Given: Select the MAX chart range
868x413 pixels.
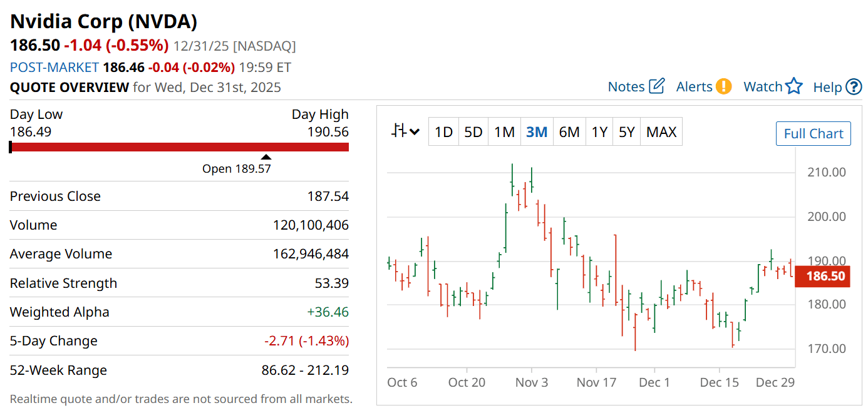Looking at the screenshot, I should (661, 132).
